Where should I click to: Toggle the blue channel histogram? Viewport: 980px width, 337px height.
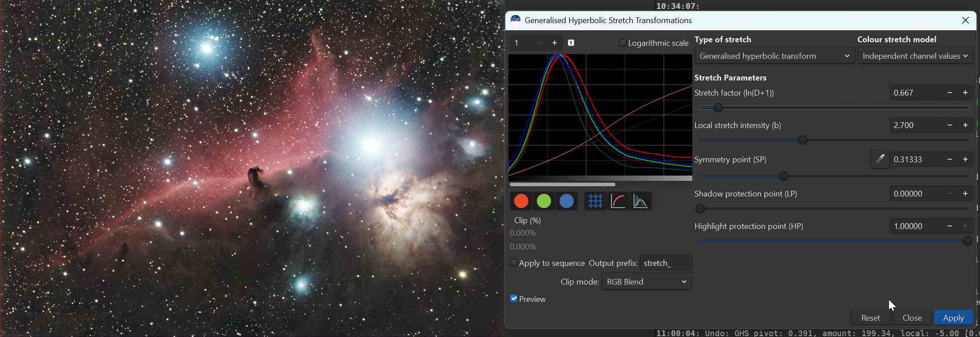pyautogui.click(x=567, y=201)
